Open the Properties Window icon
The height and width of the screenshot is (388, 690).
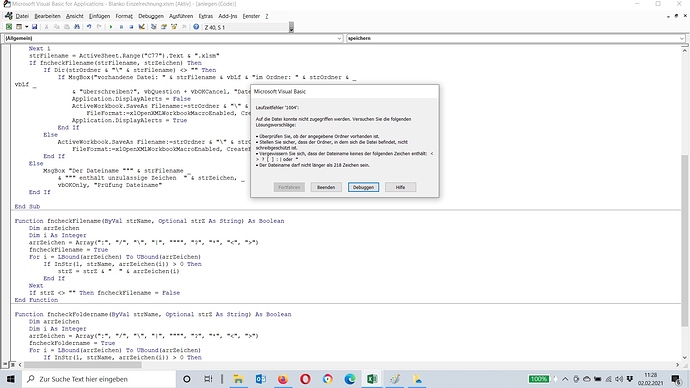coord(163,27)
